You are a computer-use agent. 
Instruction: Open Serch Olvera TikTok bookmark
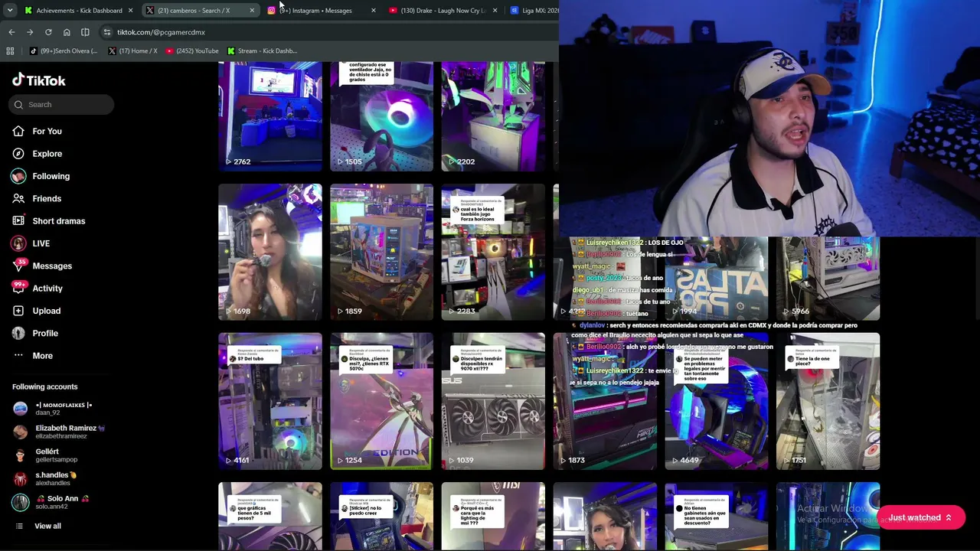point(64,51)
